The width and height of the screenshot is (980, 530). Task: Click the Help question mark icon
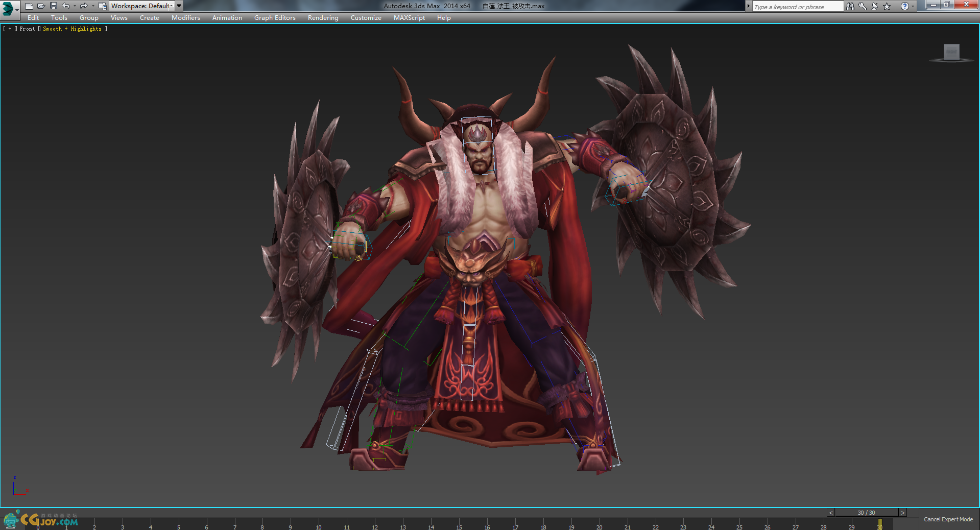904,6
